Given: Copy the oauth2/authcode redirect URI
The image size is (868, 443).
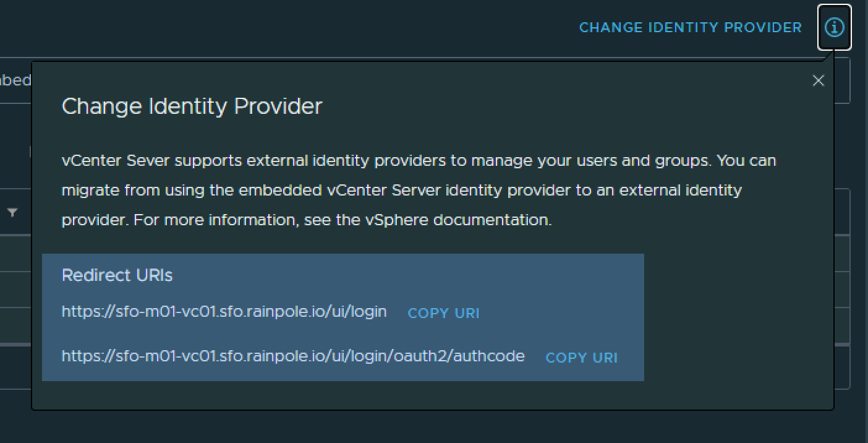Looking at the screenshot, I should 581,358.
